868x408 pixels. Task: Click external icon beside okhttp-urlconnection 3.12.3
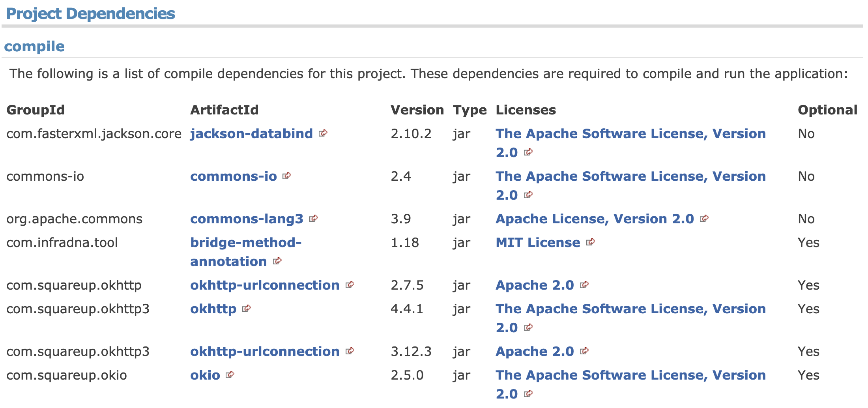pos(350,351)
